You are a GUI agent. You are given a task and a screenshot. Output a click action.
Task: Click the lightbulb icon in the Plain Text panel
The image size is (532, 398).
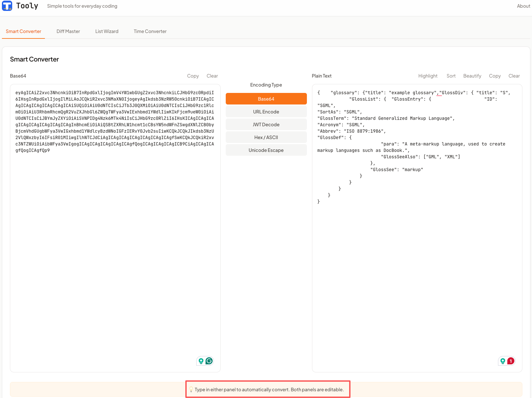[502, 361]
